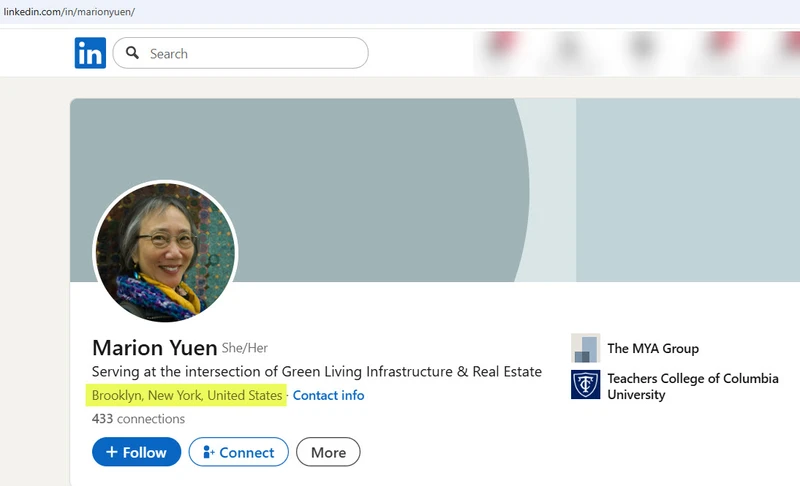View the 433 connections link
Viewport: 800px width, 486px height.
coord(138,419)
